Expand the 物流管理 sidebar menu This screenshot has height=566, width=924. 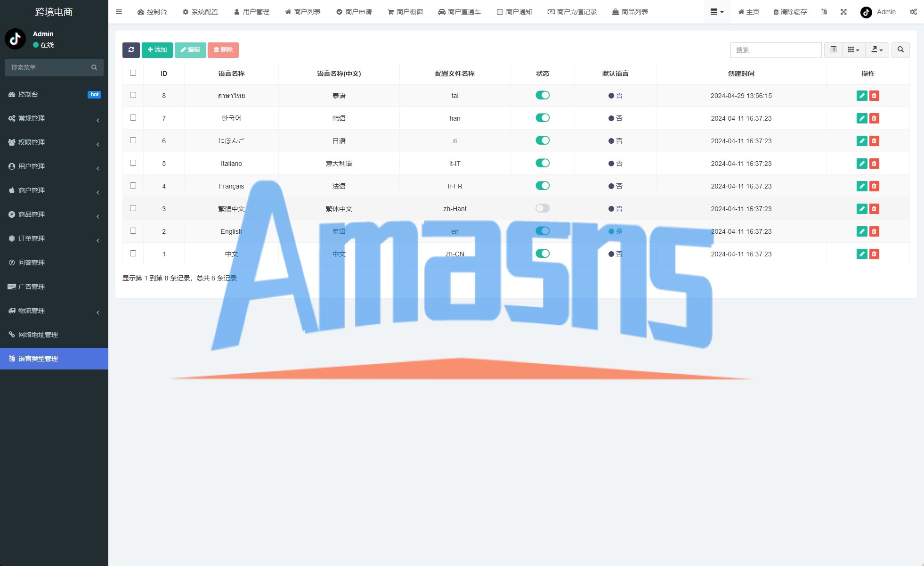pos(54,311)
